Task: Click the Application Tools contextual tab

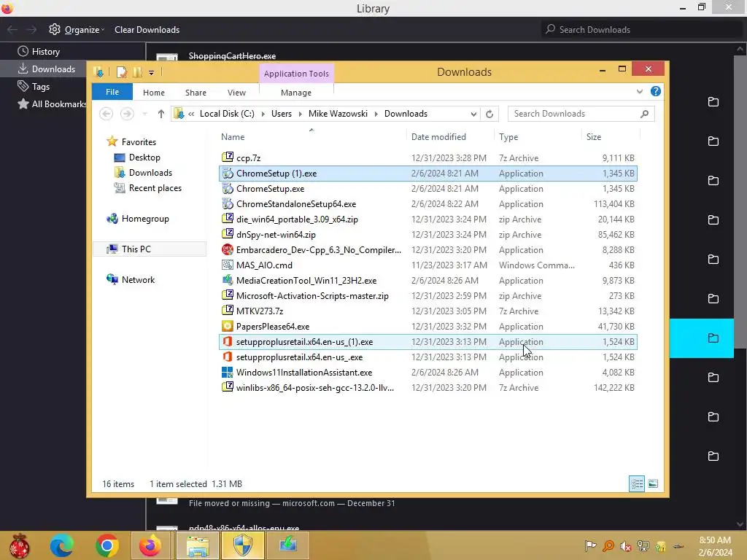Action: [296, 74]
